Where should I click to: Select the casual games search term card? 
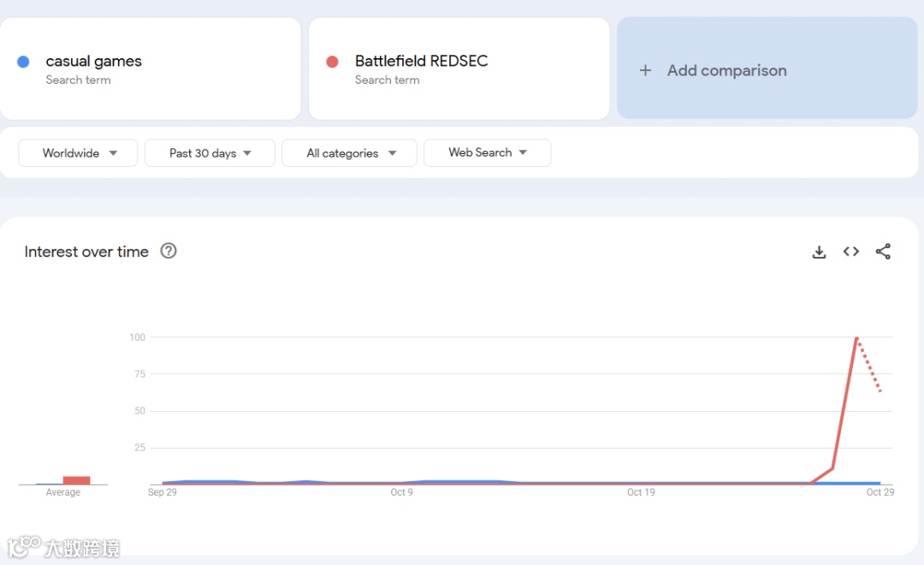pyautogui.click(x=150, y=68)
